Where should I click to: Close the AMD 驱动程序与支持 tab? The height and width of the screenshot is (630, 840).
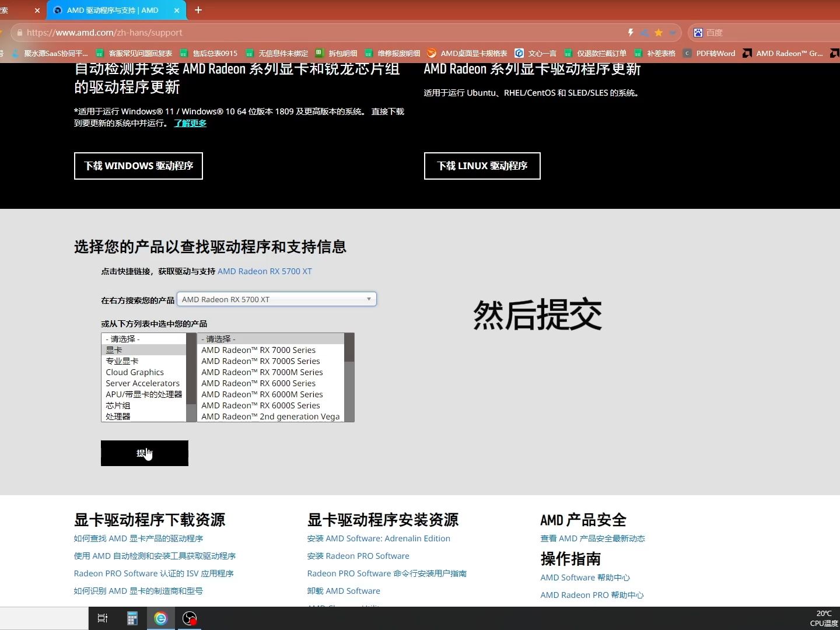pyautogui.click(x=177, y=10)
